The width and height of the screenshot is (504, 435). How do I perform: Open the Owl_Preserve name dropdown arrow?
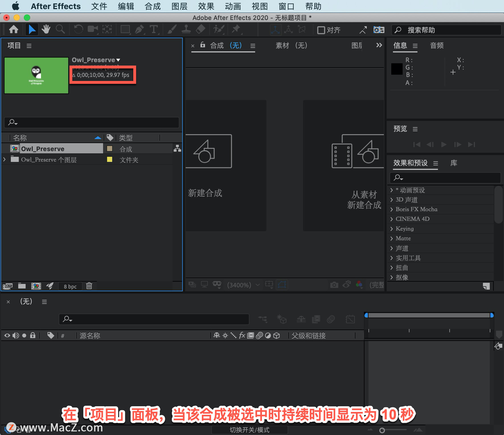pos(118,60)
